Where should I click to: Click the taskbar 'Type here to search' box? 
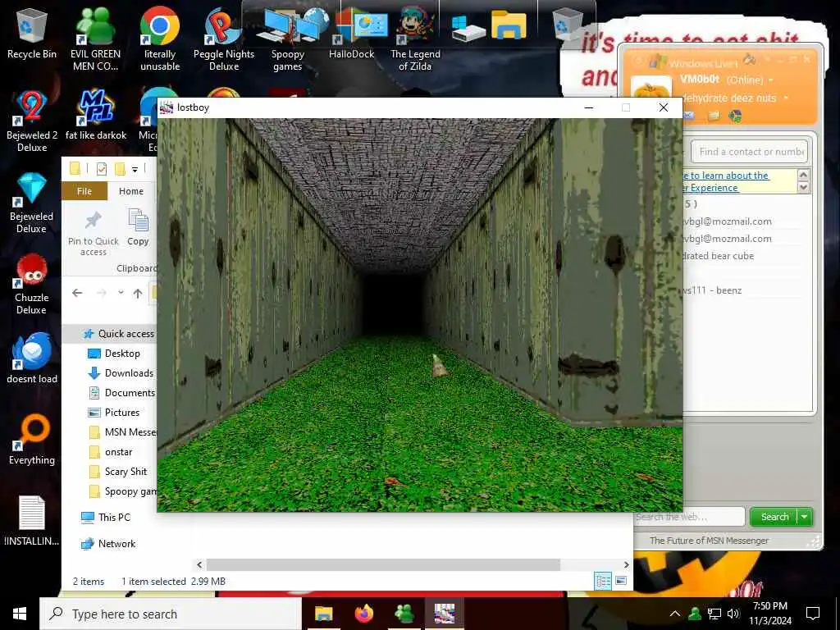171,614
